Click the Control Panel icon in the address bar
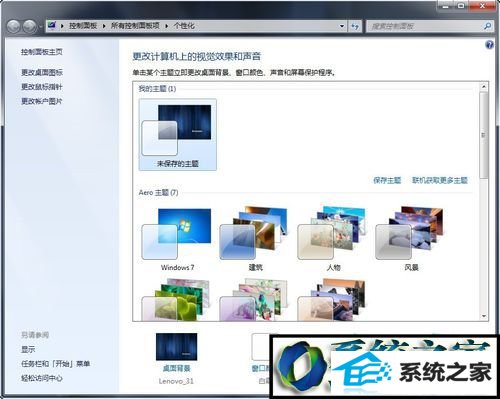Viewport: 500px width, 399px height. (x=52, y=25)
